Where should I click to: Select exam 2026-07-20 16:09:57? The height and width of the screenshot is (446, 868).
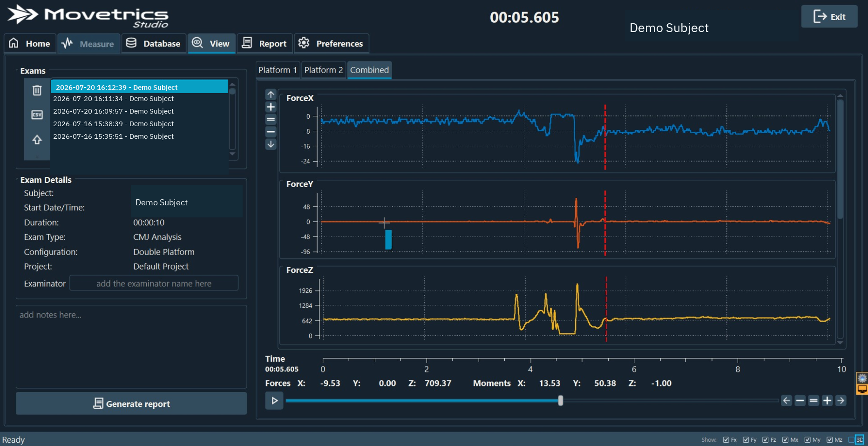pos(139,111)
